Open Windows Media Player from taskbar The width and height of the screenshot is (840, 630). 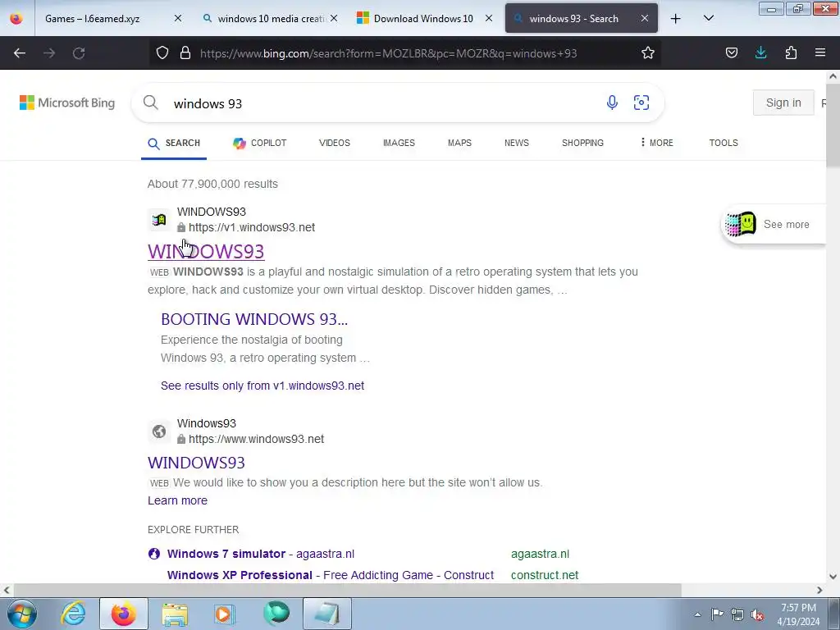tap(225, 614)
